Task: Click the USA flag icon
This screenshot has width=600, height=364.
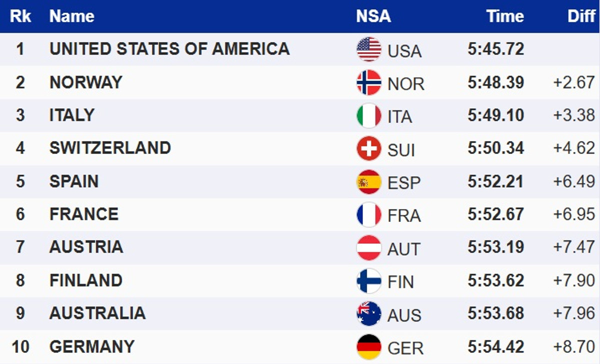Action: [x=369, y=49]
